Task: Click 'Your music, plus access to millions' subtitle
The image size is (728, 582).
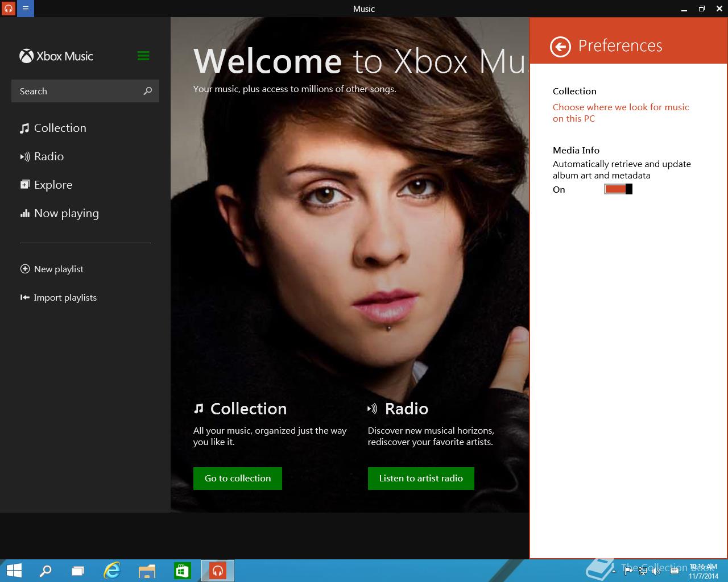Action: coord(295,89)
